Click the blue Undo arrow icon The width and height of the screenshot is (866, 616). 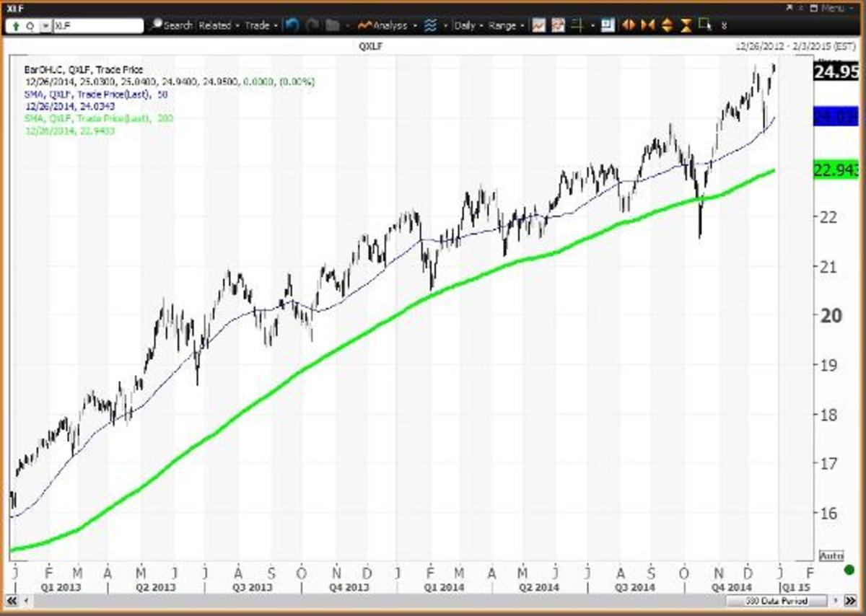tap(292, 25)
